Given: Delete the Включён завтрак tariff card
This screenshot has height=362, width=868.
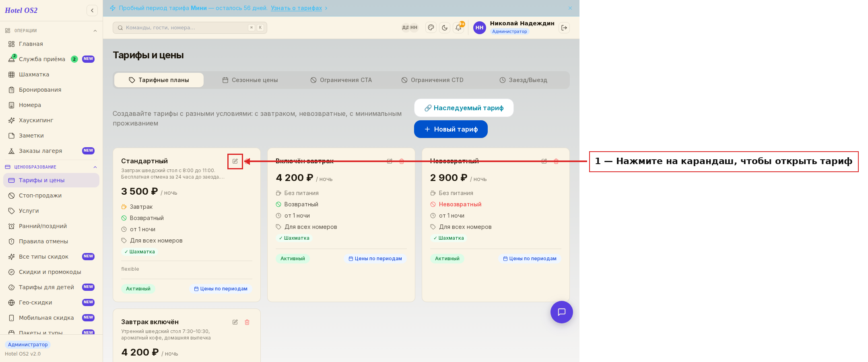Looking at the screenshot, I should 402,161.
